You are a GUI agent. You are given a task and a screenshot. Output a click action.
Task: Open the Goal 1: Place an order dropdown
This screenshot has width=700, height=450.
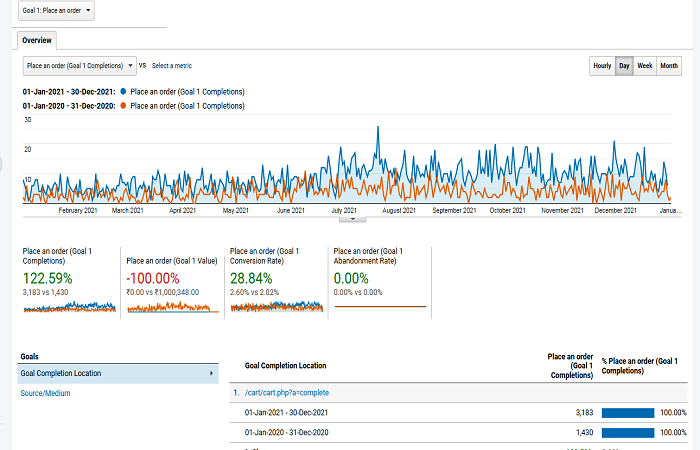coord(56,11)
